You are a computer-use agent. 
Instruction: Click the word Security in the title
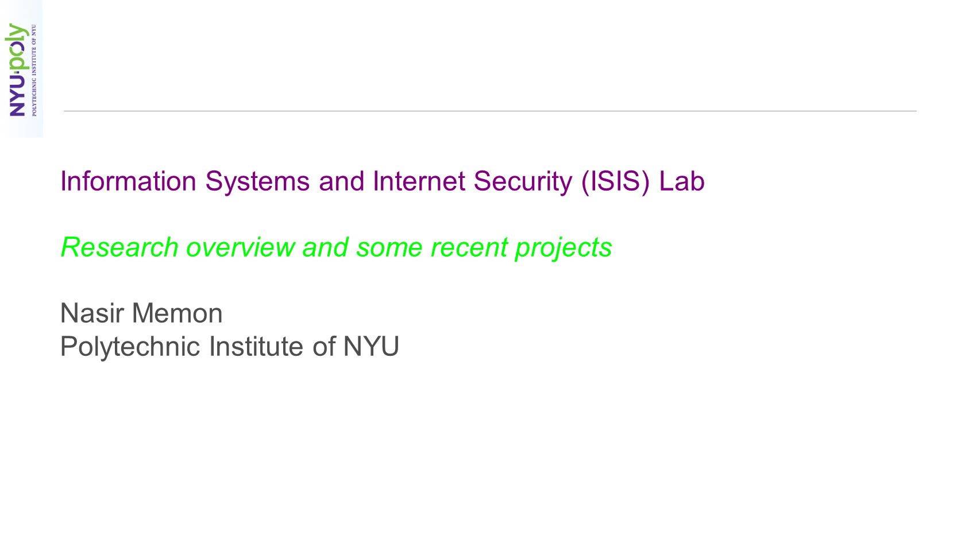tap(523, 183)
